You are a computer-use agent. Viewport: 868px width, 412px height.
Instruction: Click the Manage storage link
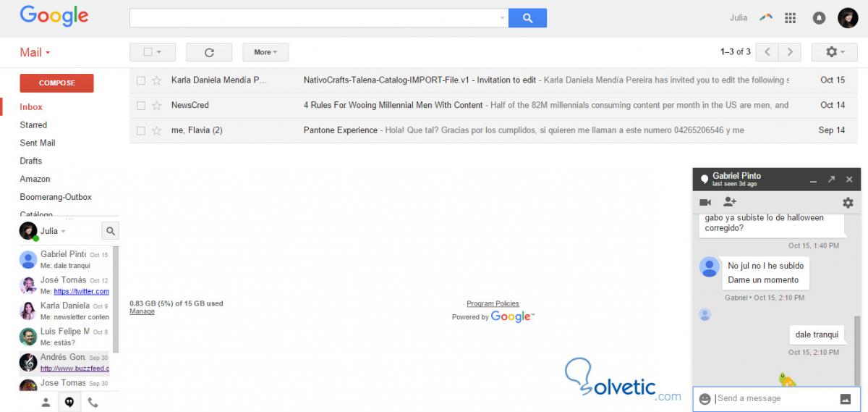click(x=142, y=311)
